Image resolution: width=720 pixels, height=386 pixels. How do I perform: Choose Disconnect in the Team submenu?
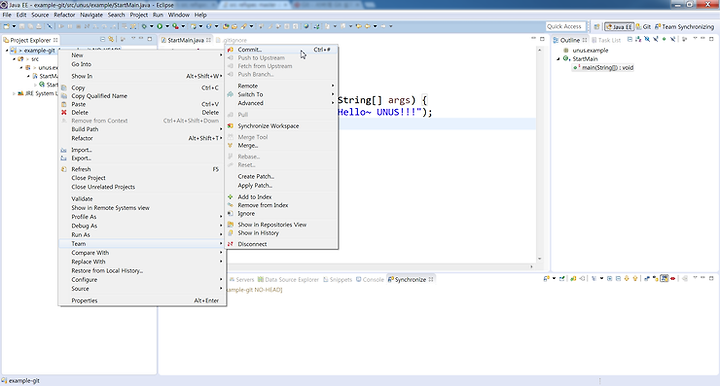pos(281,244)
